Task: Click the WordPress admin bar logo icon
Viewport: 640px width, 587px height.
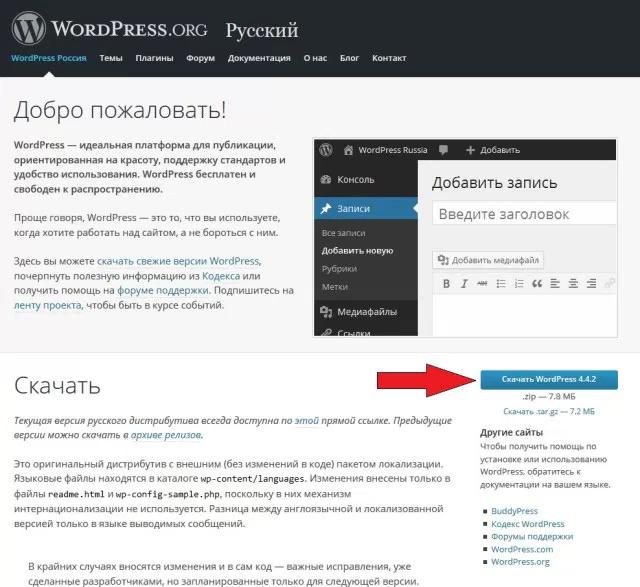Action: coord(326,150)
